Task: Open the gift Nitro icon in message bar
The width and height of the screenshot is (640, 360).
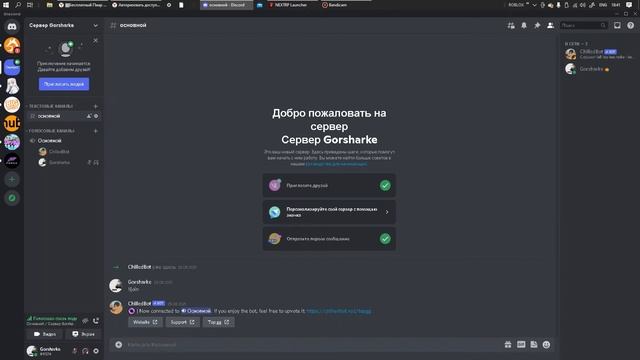Action: [x=508, y=345]
